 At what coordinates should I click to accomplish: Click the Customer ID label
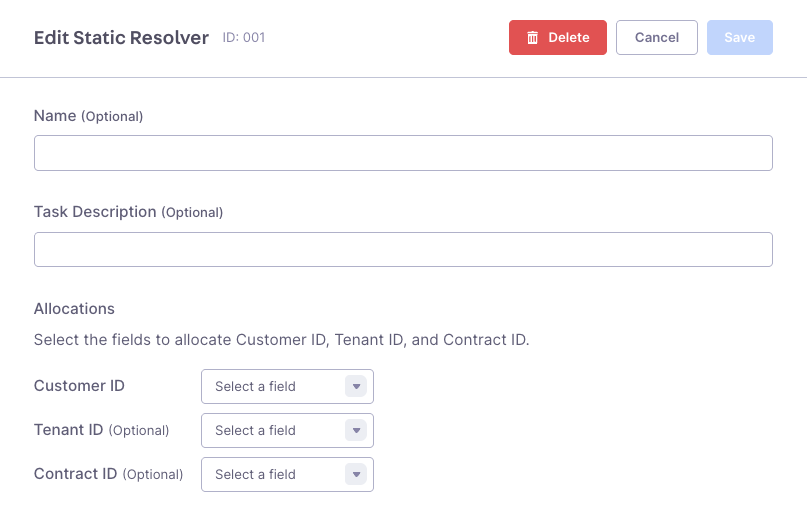79,386
